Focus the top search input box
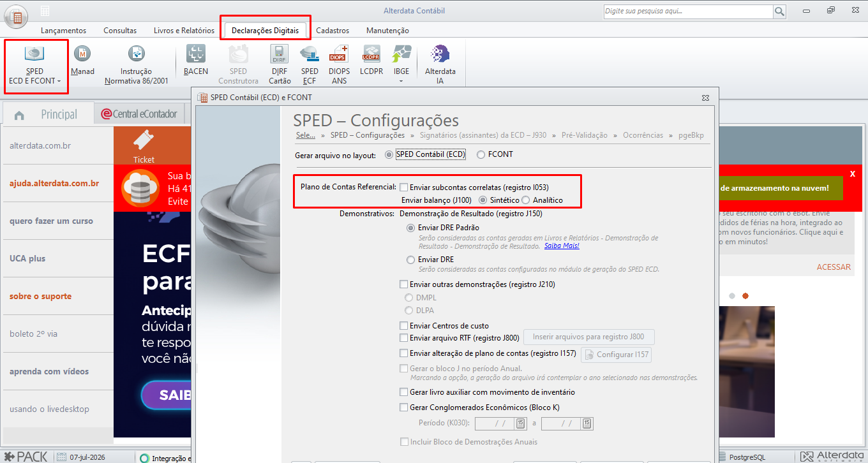Viewport: 868px width, 463px height. pos(688,11)
